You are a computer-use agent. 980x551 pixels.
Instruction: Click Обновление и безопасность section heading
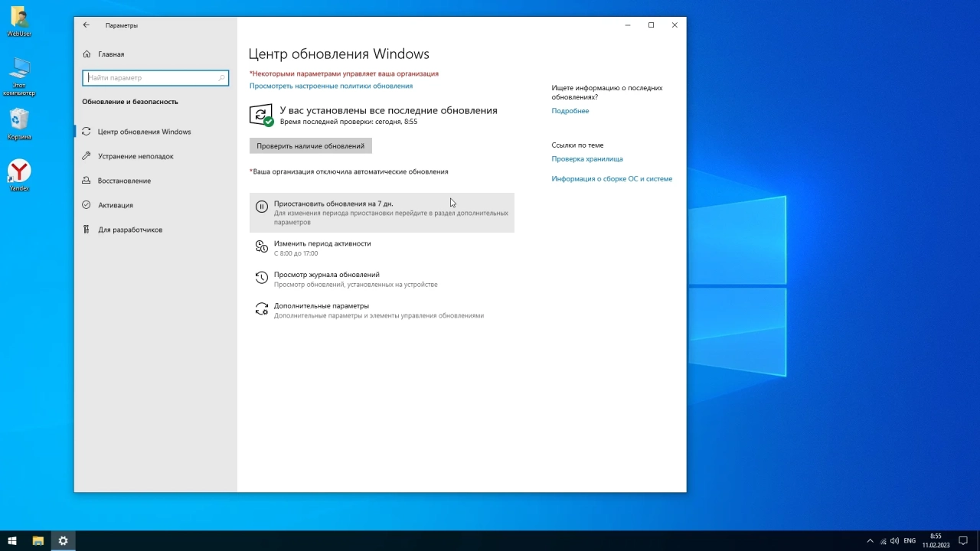(x=129, y=101)
